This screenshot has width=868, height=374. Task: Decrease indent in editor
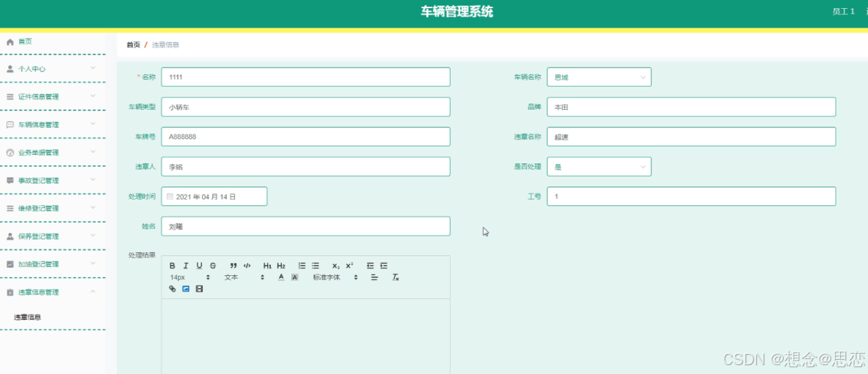[x=370, y=266]
